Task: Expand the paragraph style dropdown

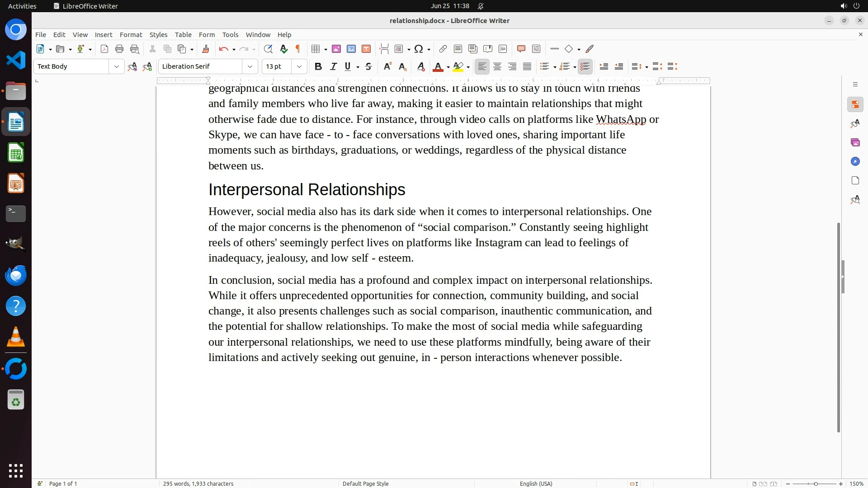Action: (117, 67)
